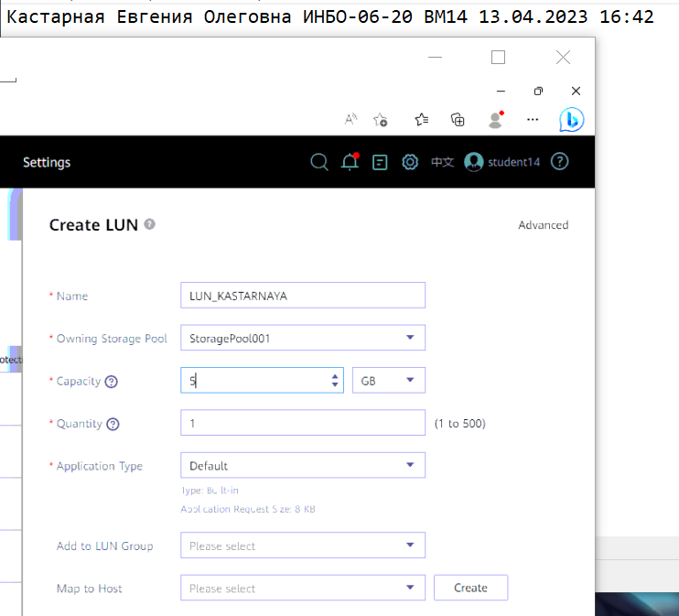Open the gear settings icon in the header
This screenshot has width=679, height=616.
tap(410, 162)
